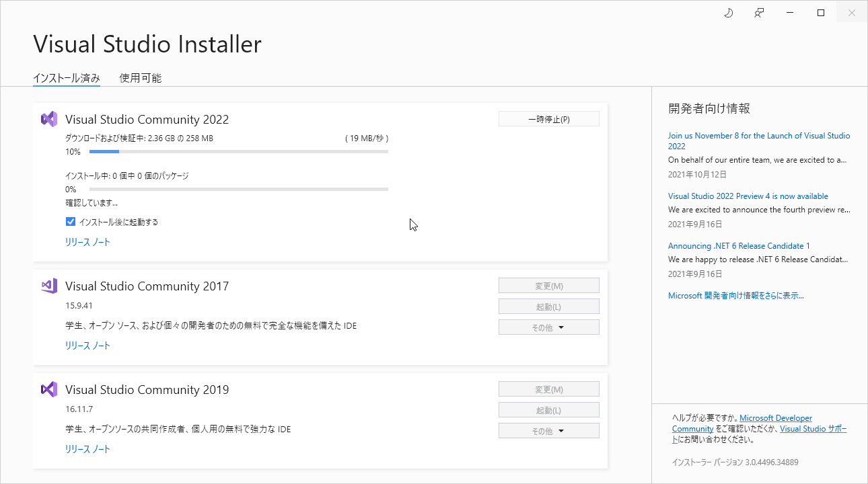Click the install progress bar at 0%
The image size is (868, 484).
(x=239, y=190)
